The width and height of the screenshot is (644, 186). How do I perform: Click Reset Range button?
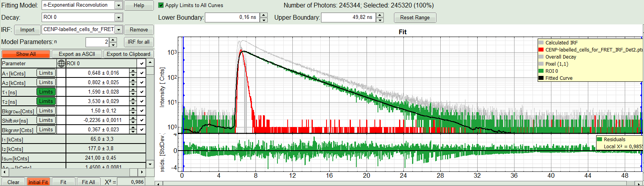(415, 17)
